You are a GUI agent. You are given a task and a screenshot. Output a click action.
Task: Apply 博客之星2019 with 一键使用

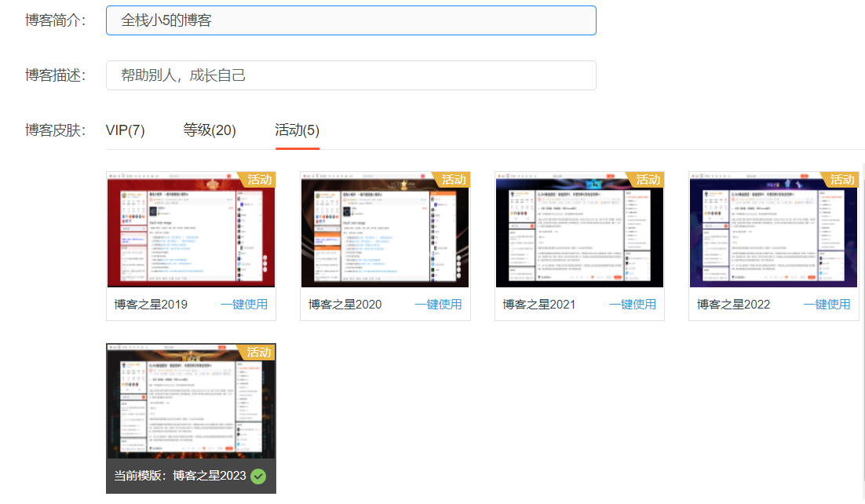click(244, 304)
